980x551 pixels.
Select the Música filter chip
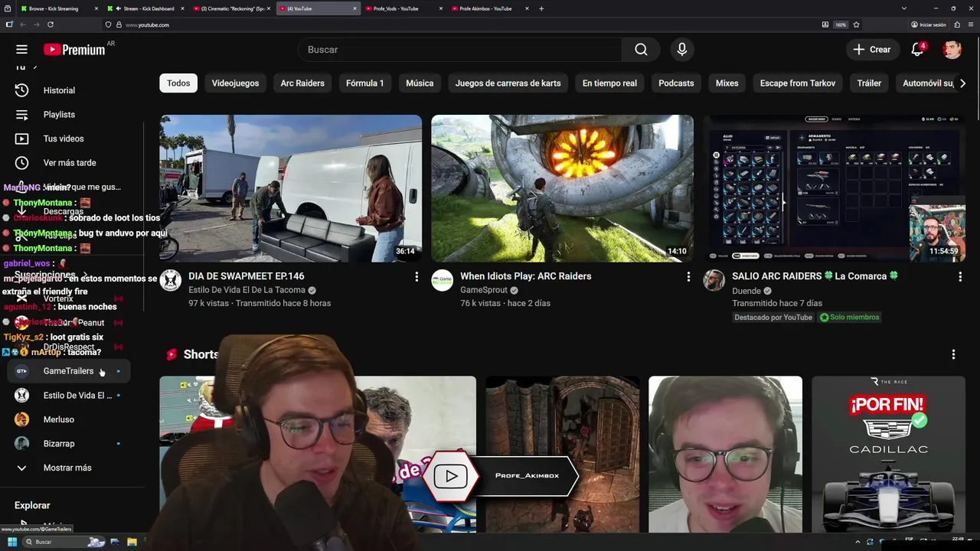click(x=420, y=83)
